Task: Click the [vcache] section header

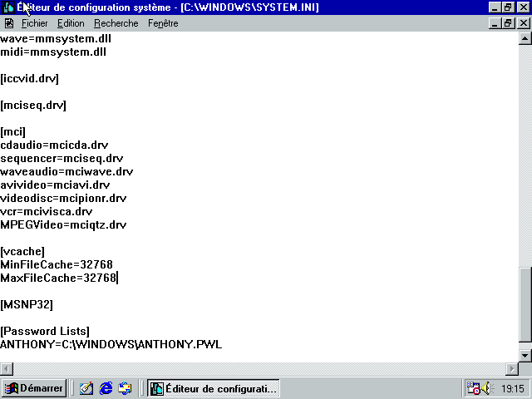Action: (x=22, y=251)
